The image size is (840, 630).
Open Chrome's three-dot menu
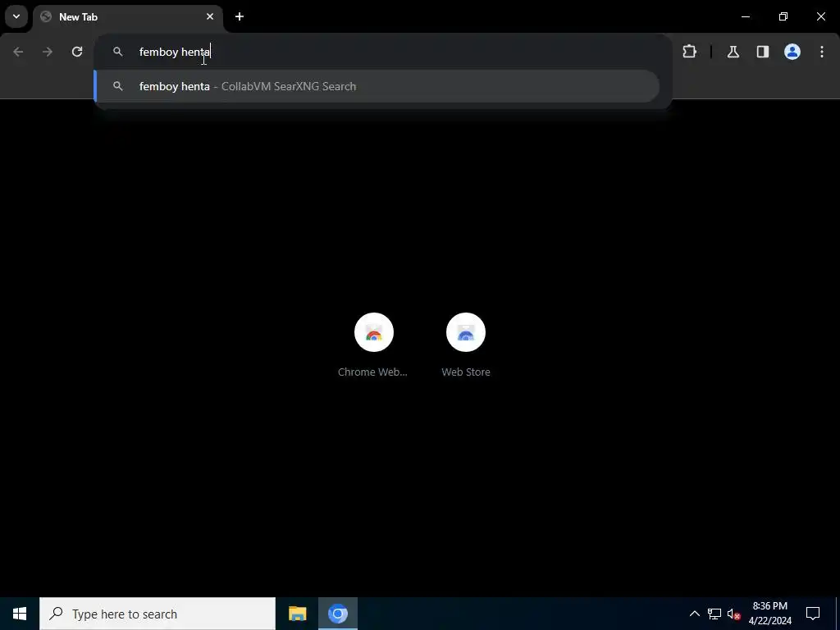click(x=822, y=52)
